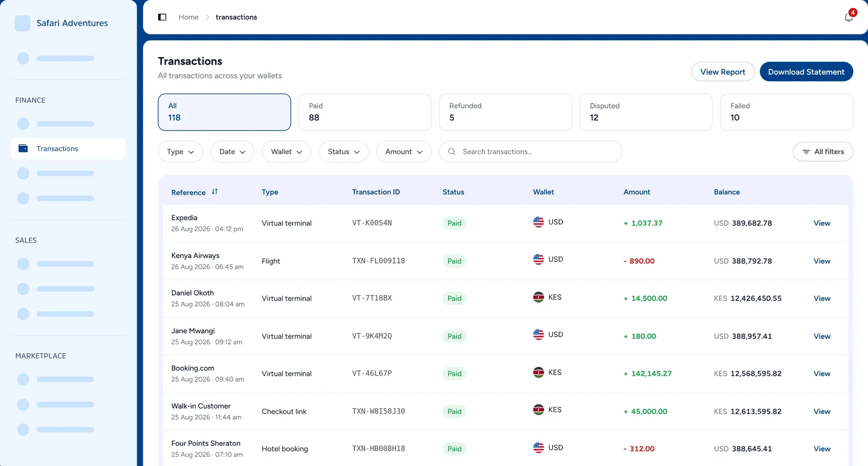868x466 pixels.
Task: Open the Type filter dropdown
Action: (x=180, y=152)
